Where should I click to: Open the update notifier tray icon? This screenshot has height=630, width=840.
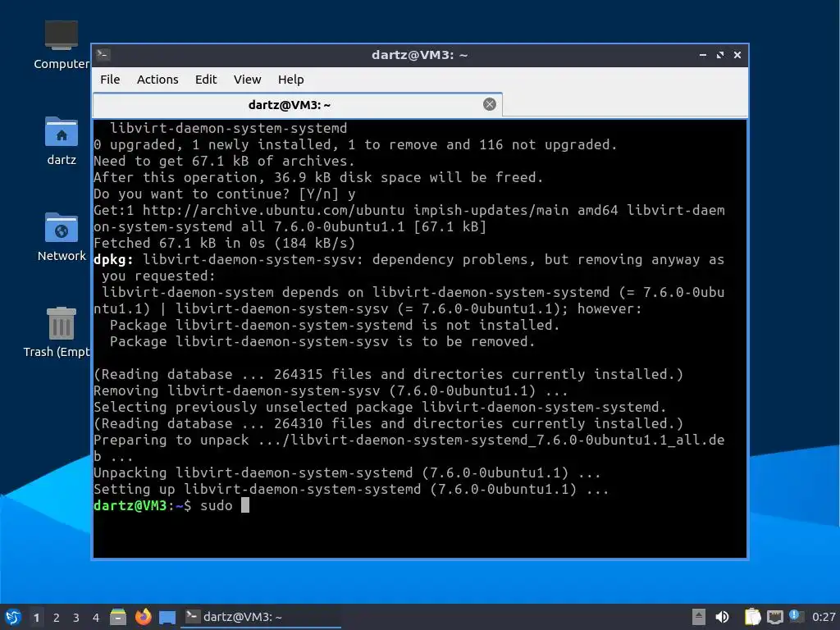click(x=796, y=616)
